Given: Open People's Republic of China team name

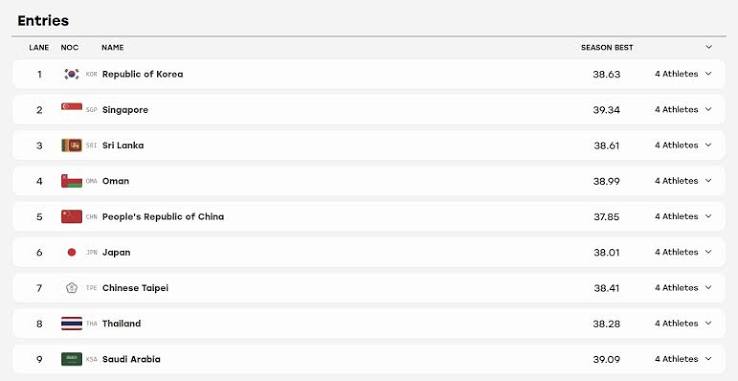Looking at the screenshot, I should tap(163, 217).
